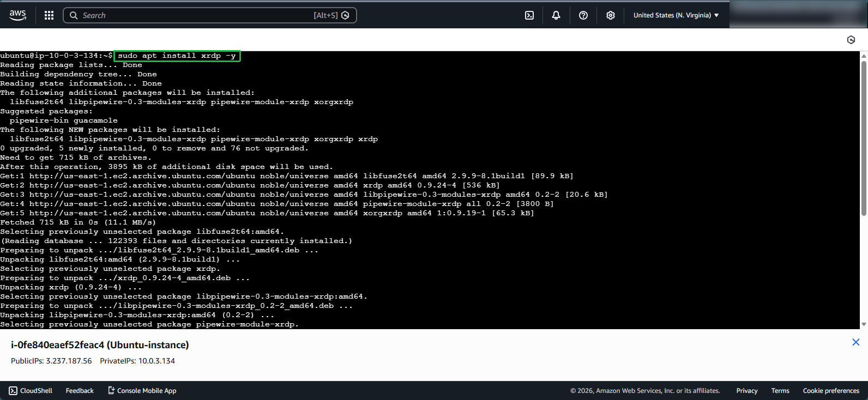The height and width of the screenshot is (400, 868).
Task: Click the terminal vertical scrollbar thumb
Action: 864,138
